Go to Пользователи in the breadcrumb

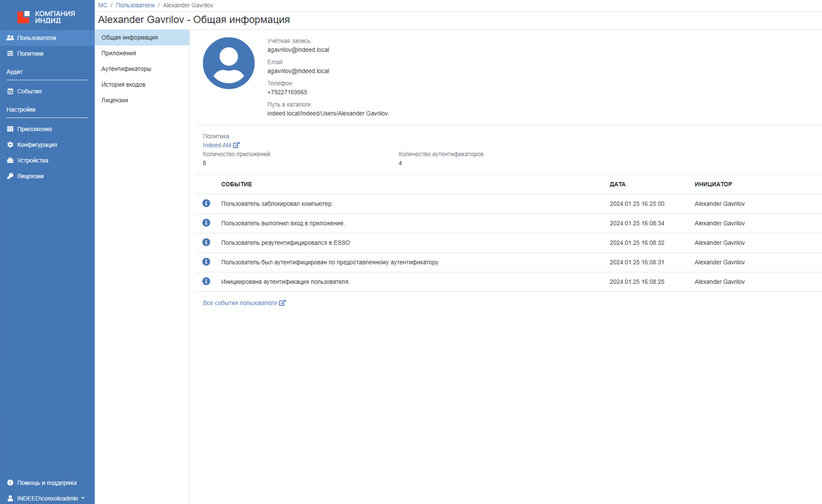[x=135, y=5]
